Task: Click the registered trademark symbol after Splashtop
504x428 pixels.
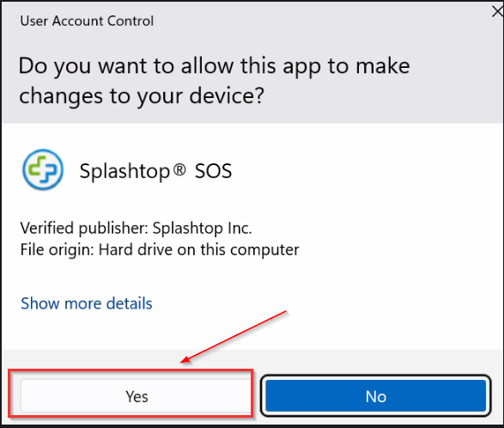Action: point(179,169)
